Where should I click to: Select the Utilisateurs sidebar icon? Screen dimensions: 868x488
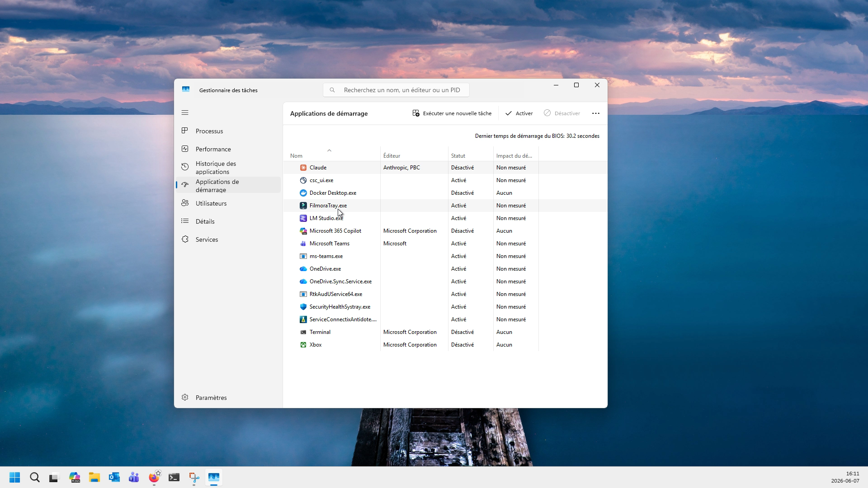coord(185,203)
